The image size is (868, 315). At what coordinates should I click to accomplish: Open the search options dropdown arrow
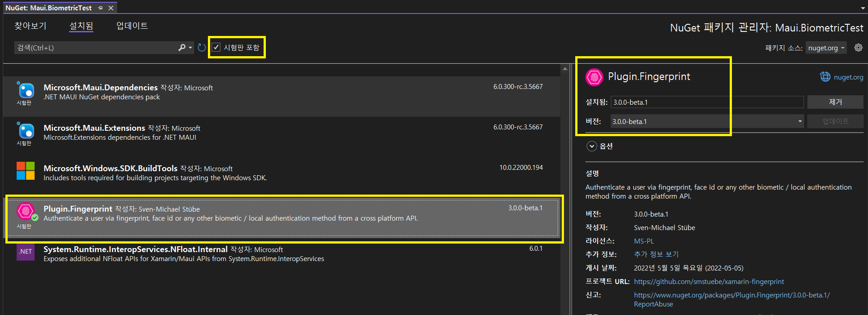[190, 48]
